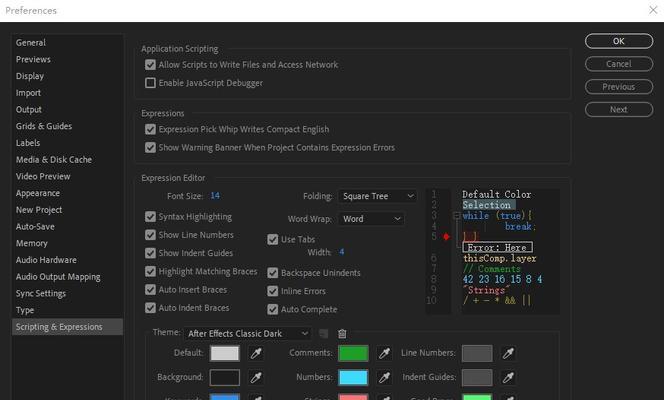The image size is (664, 400).
Task: Toggle Expression Pick Whip Writes Compact English
Action: click(x=150, y=129)
